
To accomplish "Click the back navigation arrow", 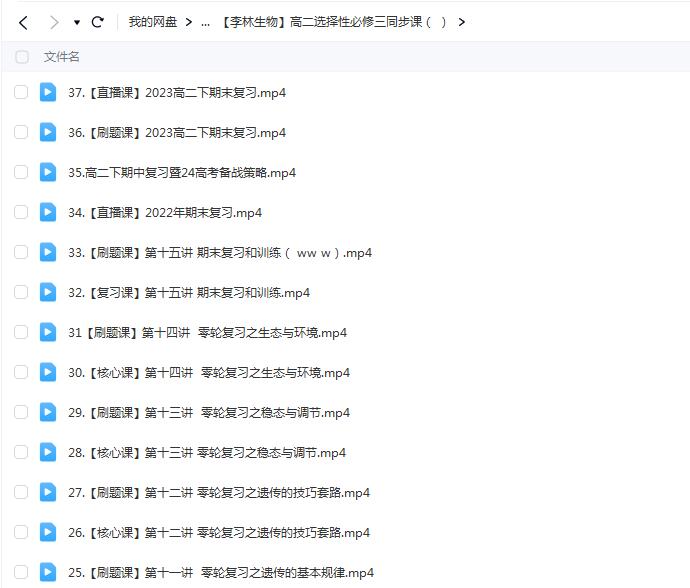I will 23,22.
